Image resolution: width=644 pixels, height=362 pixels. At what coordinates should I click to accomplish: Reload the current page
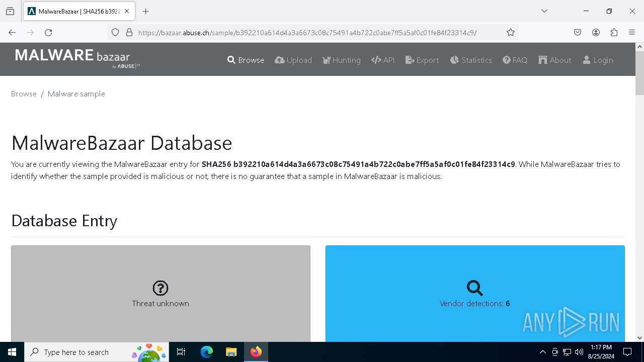(x=48, y=32)
